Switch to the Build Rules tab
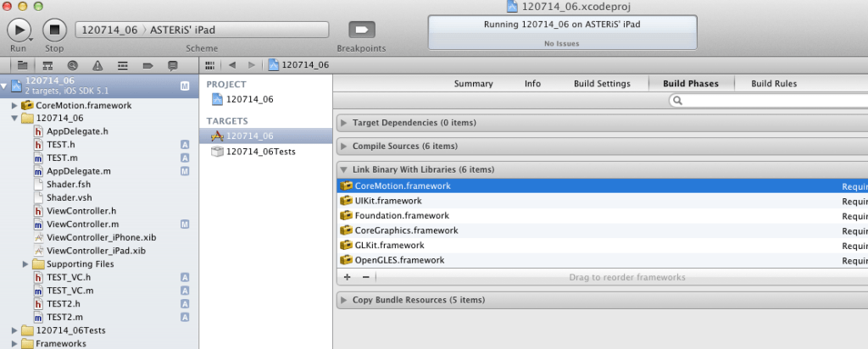The width and height of the screenshot is (868, 349). 774,84
